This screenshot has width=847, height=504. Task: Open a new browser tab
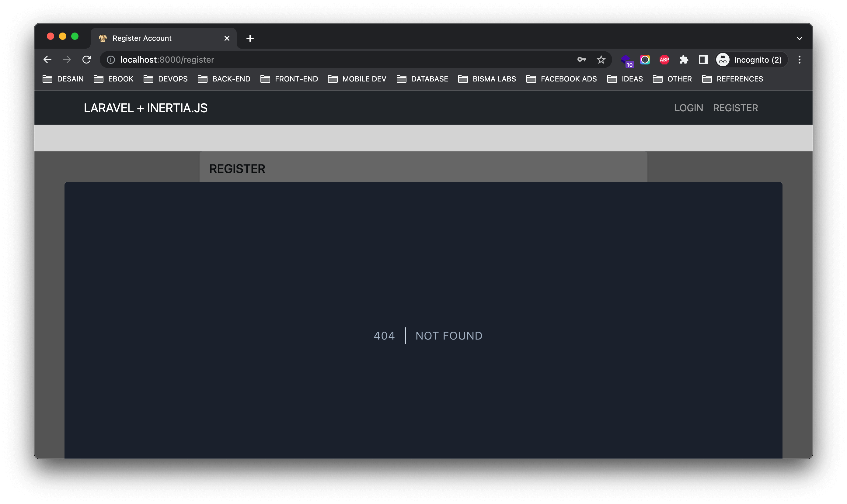[x=250, y=38]
